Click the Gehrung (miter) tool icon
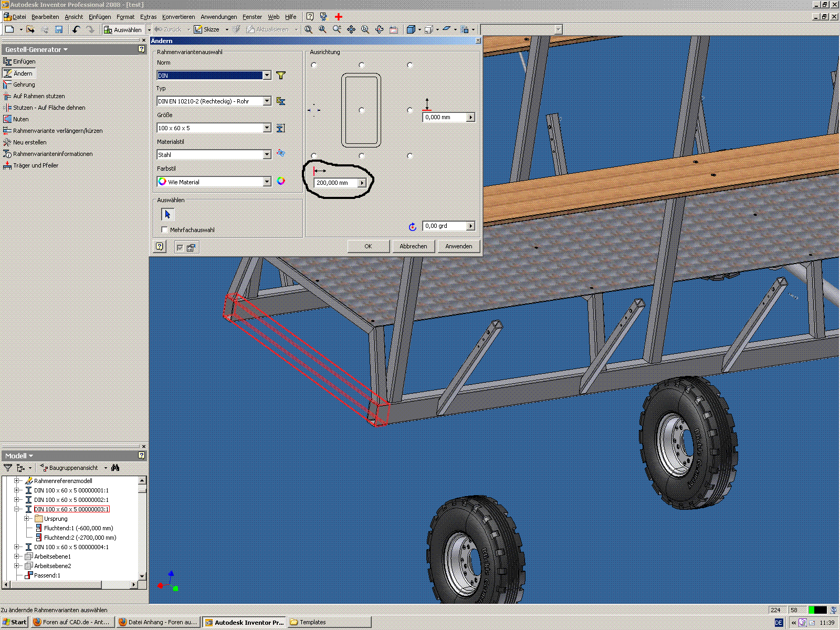This screenshot has width=840, height=630. [7, 85]
